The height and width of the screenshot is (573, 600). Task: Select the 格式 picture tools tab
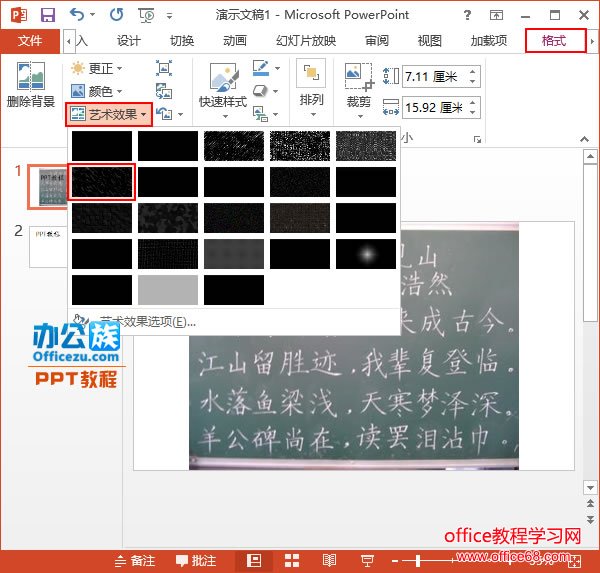(x=555, y=41)
